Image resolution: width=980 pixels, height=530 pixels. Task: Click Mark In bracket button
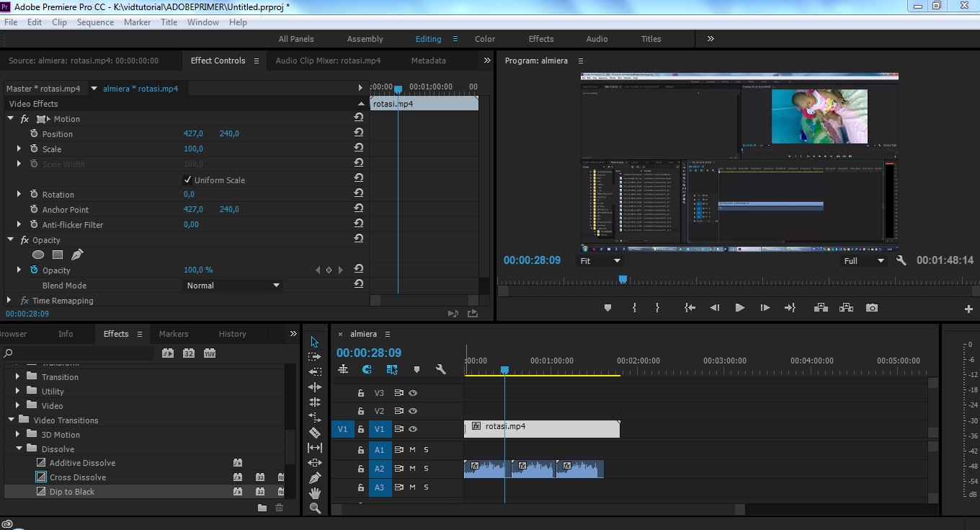(x=634, y=308)
